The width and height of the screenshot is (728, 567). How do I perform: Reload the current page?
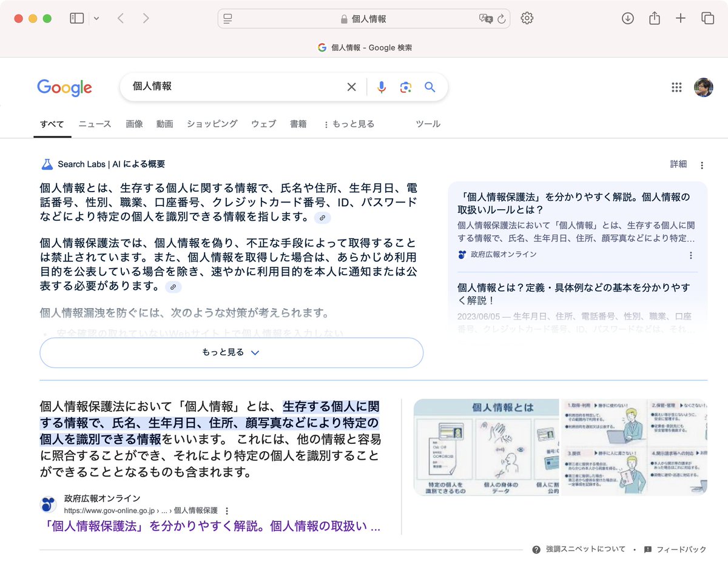(502, 19)
